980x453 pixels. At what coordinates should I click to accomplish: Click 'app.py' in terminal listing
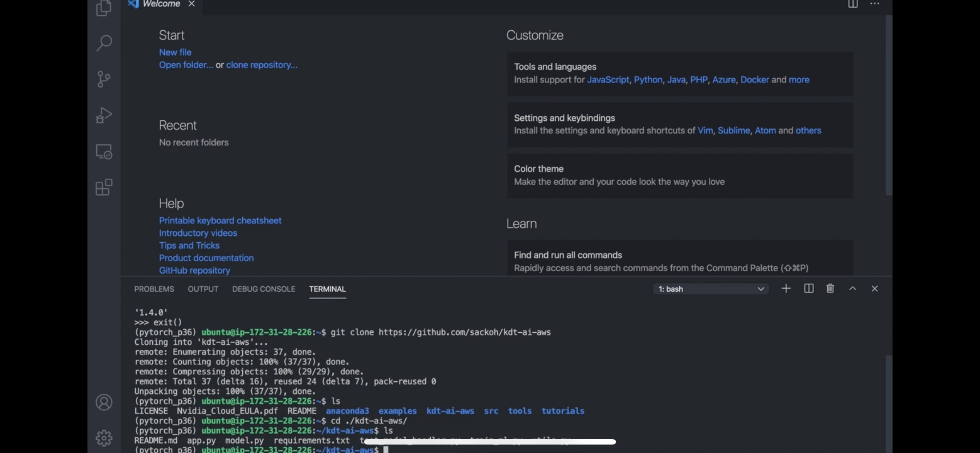point(201,441)
